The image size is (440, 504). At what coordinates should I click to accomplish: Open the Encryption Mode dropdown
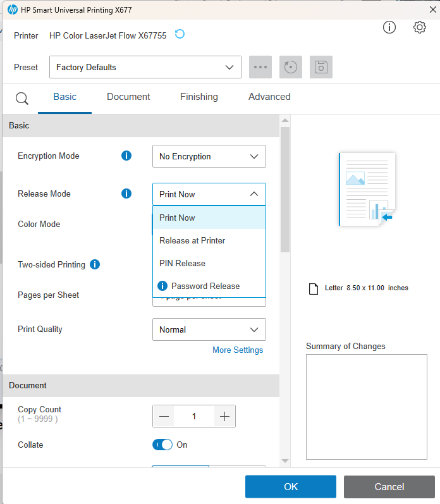pyautogui.click(x=209, y=157)
